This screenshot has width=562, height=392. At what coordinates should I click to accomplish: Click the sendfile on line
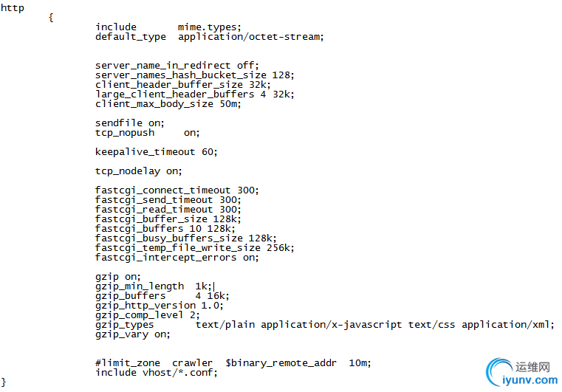click(129, 123)
